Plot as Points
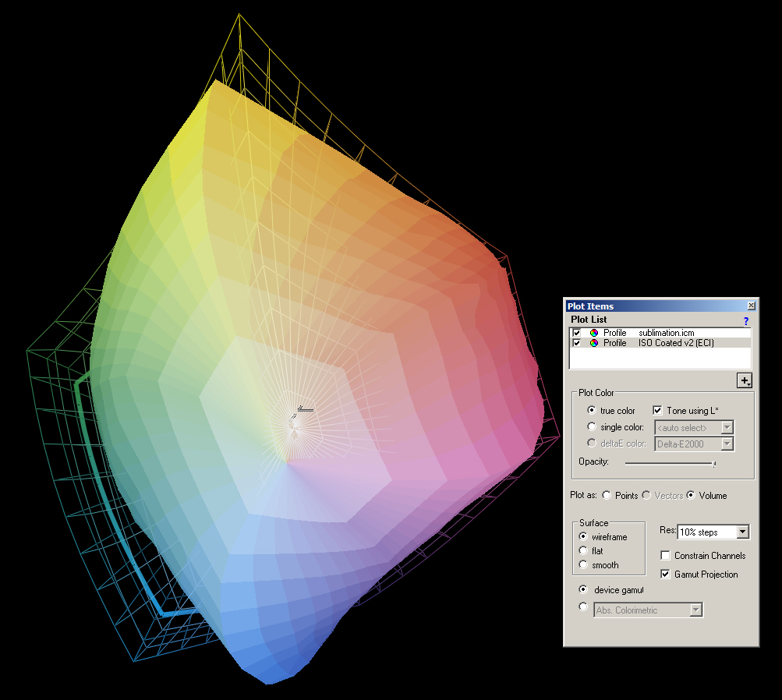 click(x=607, y=496)
